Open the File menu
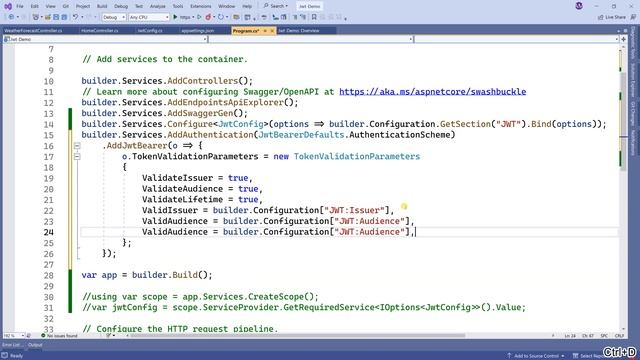Image resolution: width=640 pixels, height=360 pixels. point(20,6)
